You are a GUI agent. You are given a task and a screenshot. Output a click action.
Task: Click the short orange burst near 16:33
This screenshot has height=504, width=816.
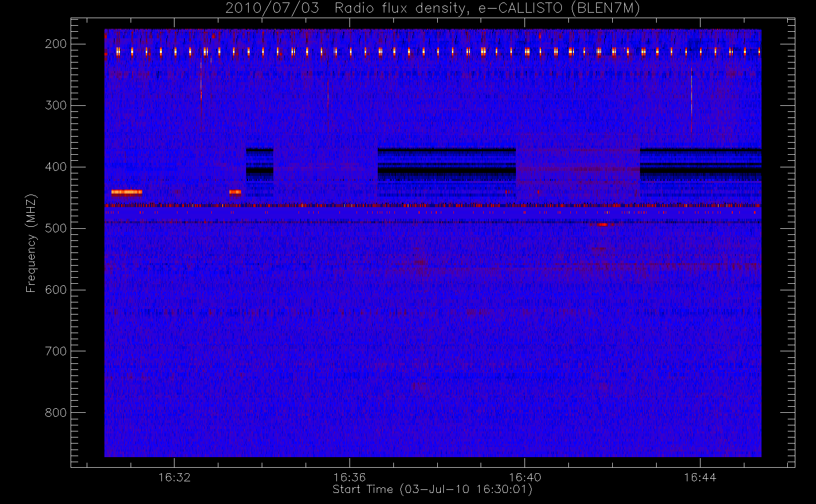point(235,192)
